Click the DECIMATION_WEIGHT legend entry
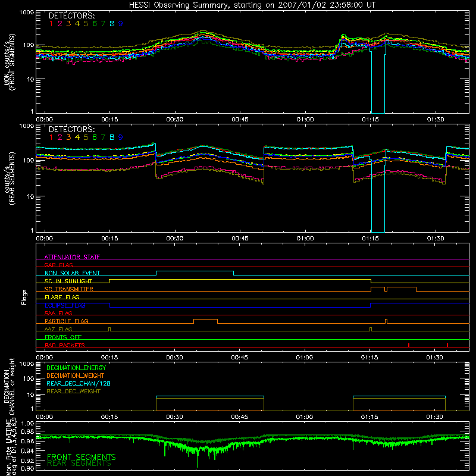The height and width of the screenshot is (476, 476). pos(76,375)
